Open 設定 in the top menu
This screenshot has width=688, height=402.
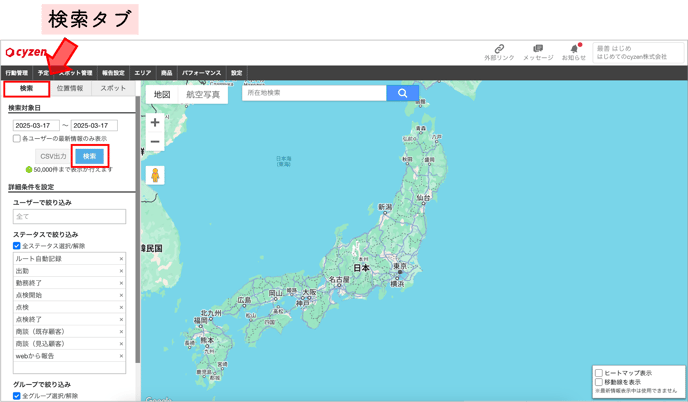click(x=236, y=73)
